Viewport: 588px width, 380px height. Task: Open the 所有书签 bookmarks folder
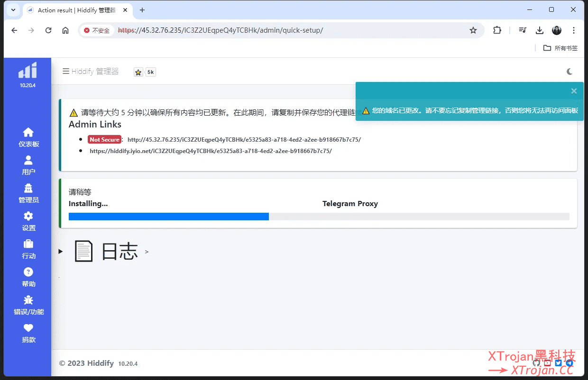pyautogui.click(x=560, y=48)
